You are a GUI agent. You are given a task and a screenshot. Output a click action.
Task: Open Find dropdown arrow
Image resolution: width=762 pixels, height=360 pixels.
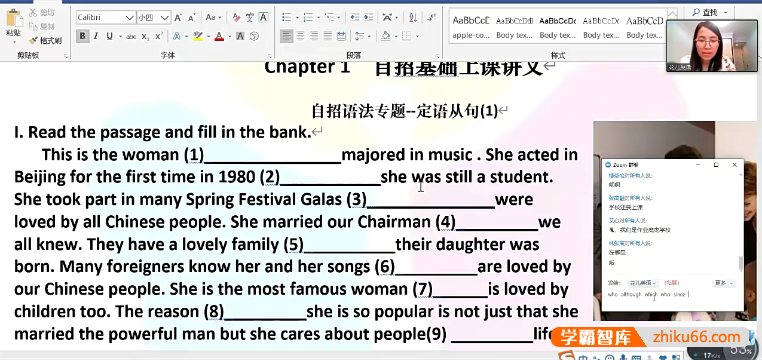pos(726,12)
